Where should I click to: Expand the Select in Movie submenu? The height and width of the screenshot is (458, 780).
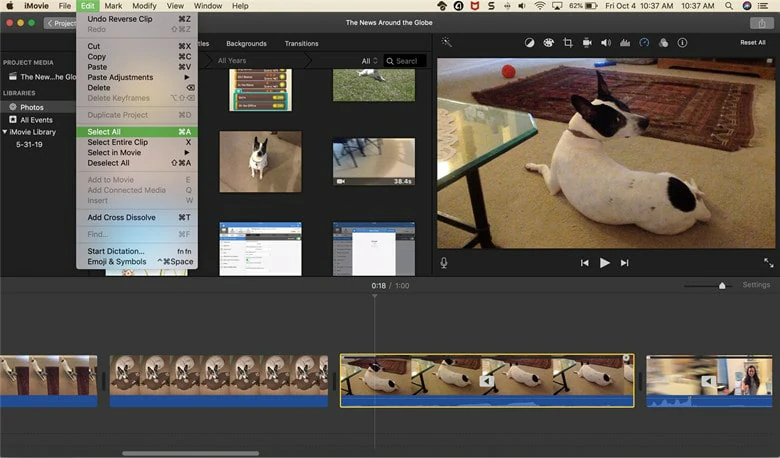click(138, 153)
